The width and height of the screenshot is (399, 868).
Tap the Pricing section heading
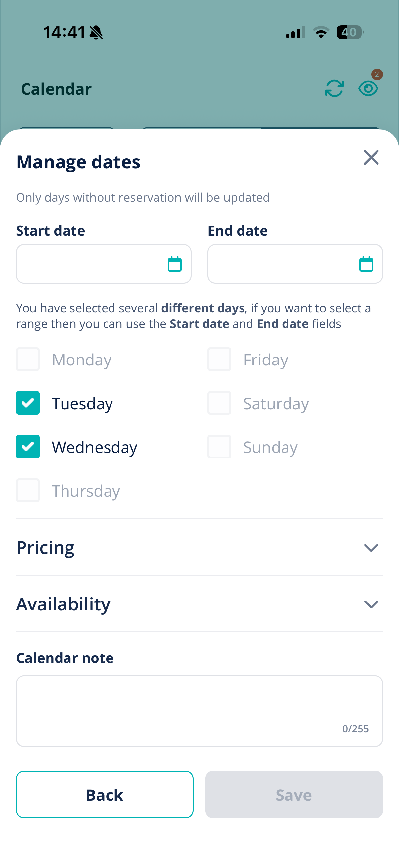pyautogui.click(x=45, y=548)
